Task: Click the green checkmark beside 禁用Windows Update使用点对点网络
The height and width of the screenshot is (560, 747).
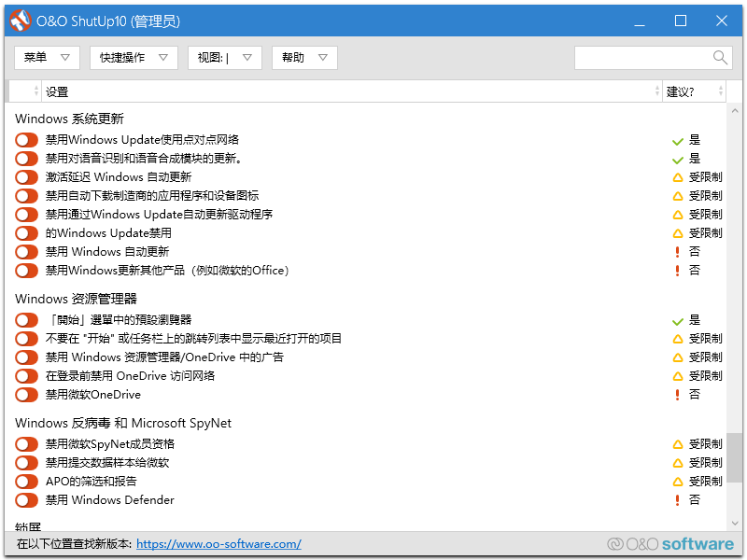Action: [x=678, y=139]
